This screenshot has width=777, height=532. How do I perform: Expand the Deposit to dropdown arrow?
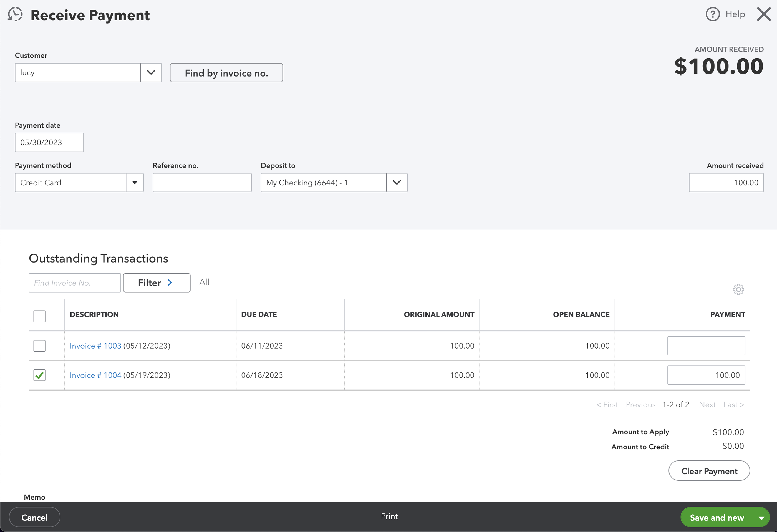tap(397, 183)
